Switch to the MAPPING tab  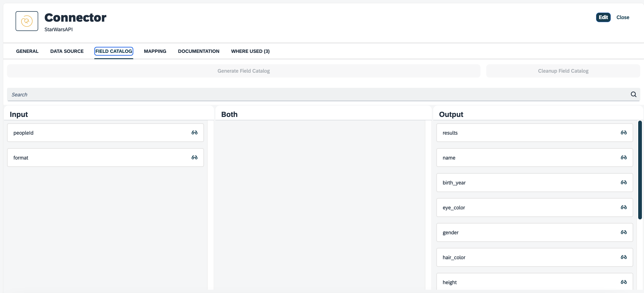coord(155,51)
